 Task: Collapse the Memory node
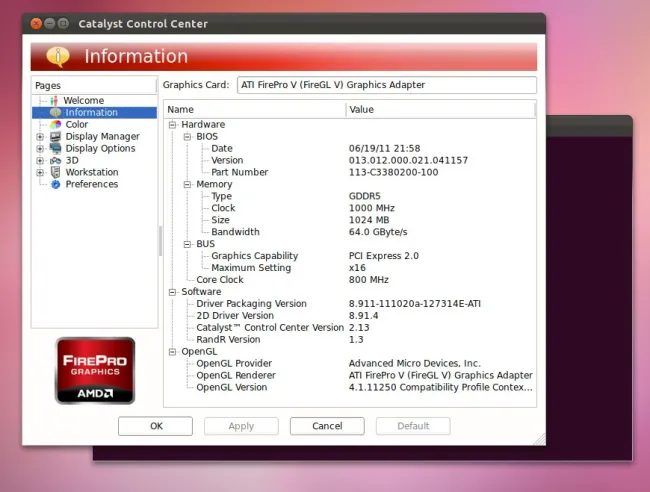click(x=187, y=185)
